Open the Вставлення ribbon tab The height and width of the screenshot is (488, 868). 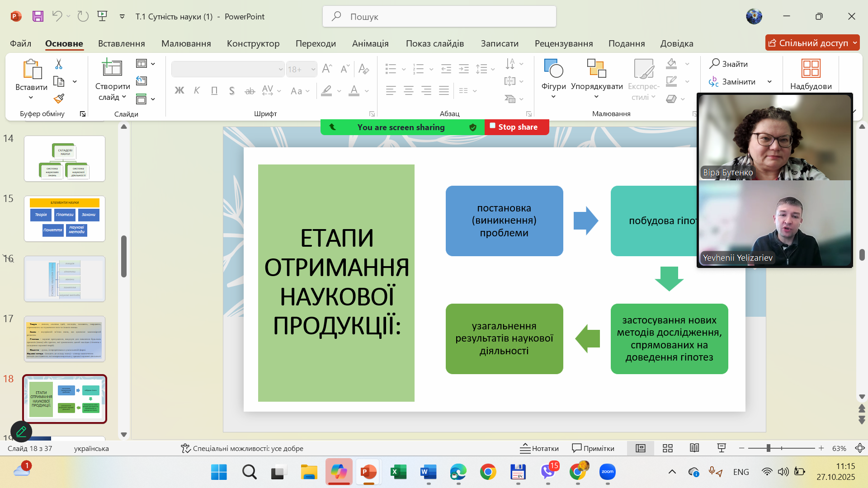point(121,43)
